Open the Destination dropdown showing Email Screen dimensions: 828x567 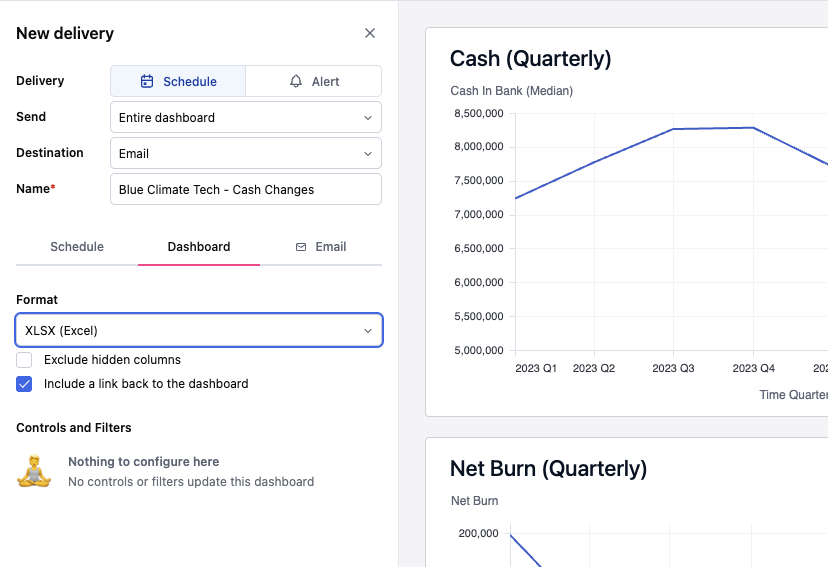click(x=246, y=153)
